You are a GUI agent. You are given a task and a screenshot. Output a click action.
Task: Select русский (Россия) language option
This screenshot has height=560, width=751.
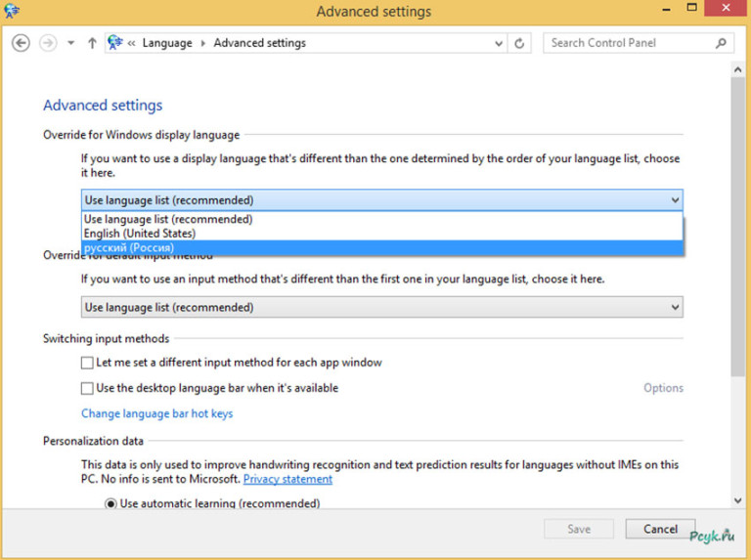coord(129,248)
